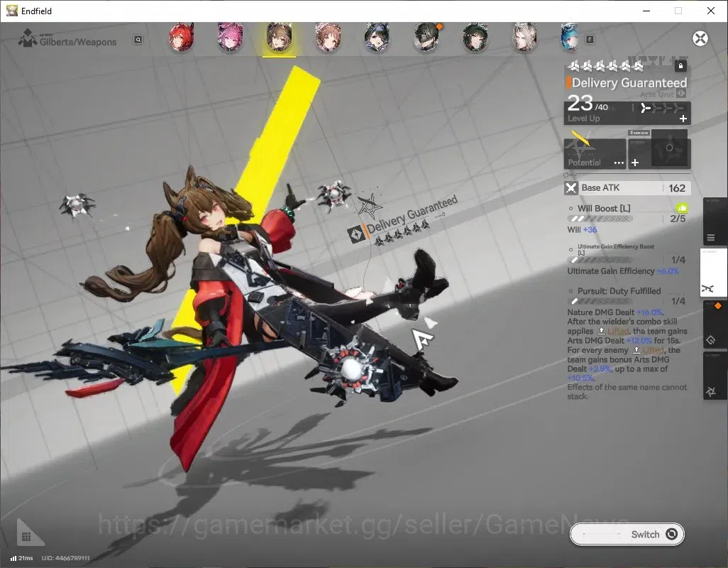The width and height of the screenshot is (728, 568).
Task: Click the Essence slot thumbnail
Action: (669, 148)
